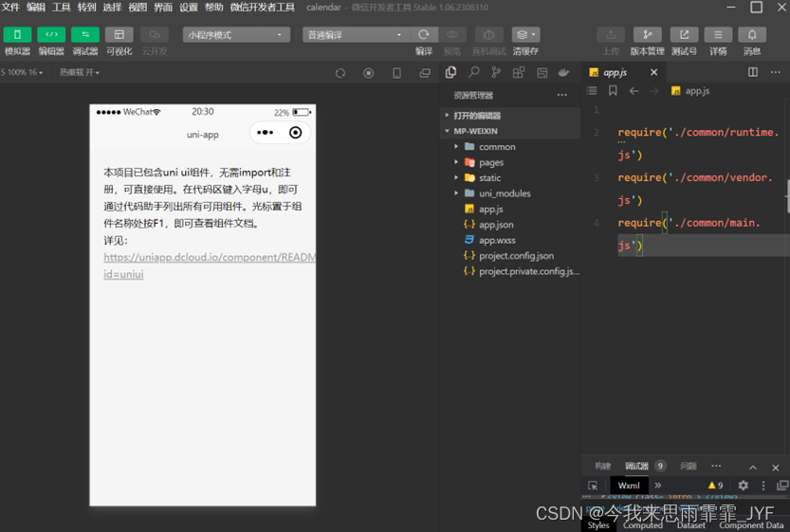Open the explorer files icon
790x532 pixels.
click(450, 72)
